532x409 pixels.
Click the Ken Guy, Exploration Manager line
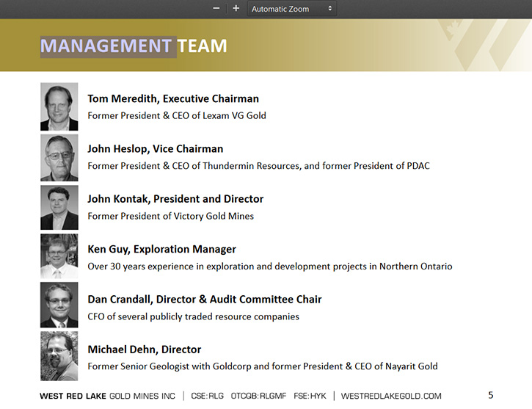[162, 250]
